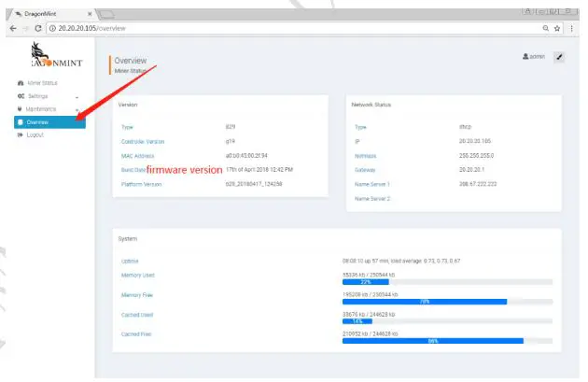Click the Name Server 2 label
Image resolution: width=588 pixels, height=382 pixels.
tap(372, 199)
